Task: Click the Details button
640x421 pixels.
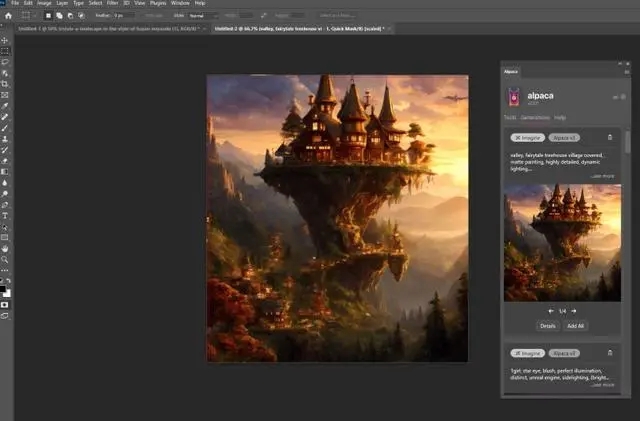Action: (548, 326)
